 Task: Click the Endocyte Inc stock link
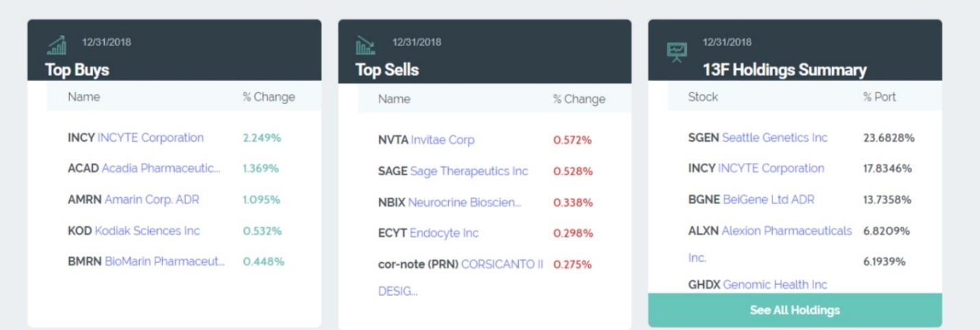coord(443,233)
